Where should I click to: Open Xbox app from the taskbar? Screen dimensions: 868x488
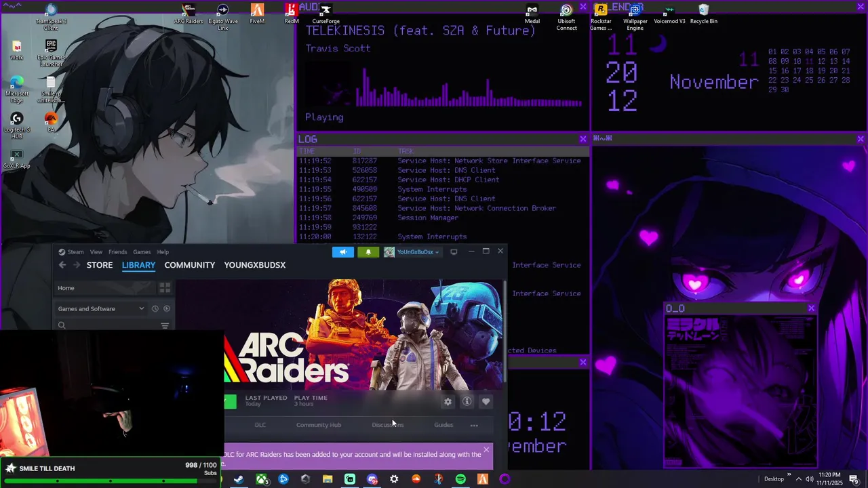tap(261, 479)
